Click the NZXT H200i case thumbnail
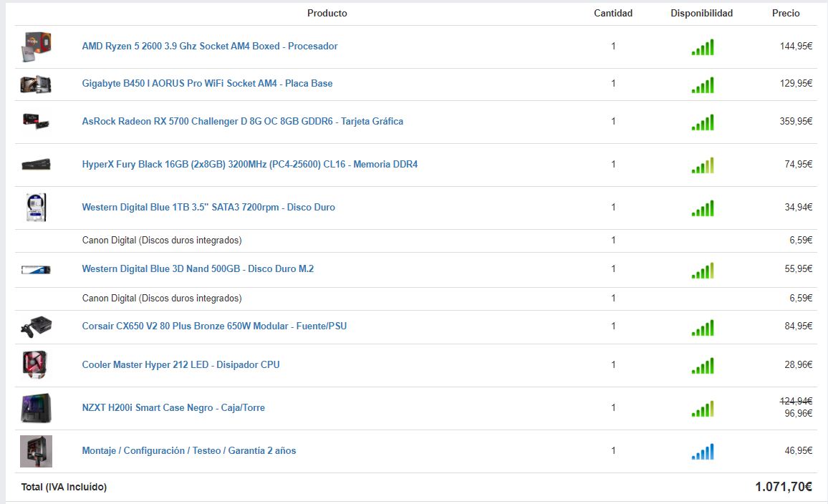Screen dimensions: 828x504 point(36,408)
